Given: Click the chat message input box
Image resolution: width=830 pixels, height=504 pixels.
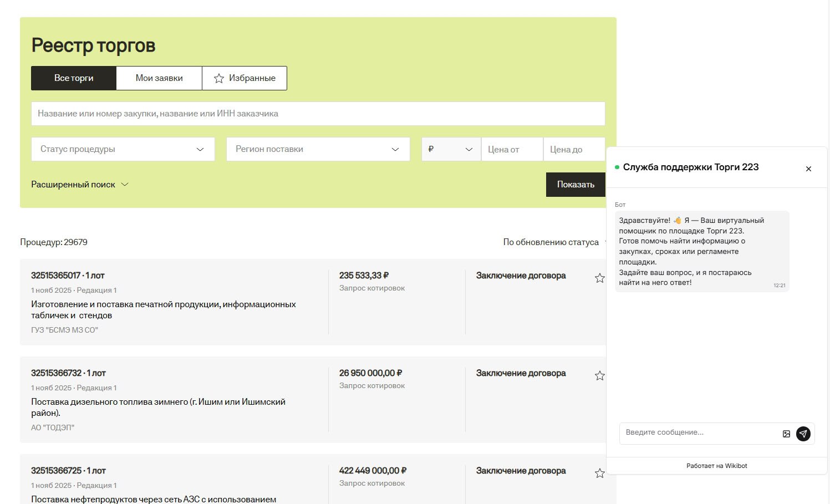Looking at the screenshot, I should coord(699,432).
